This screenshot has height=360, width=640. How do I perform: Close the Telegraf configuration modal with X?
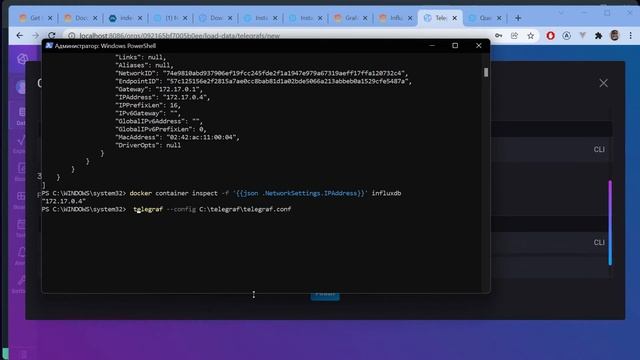click(603, 83)
